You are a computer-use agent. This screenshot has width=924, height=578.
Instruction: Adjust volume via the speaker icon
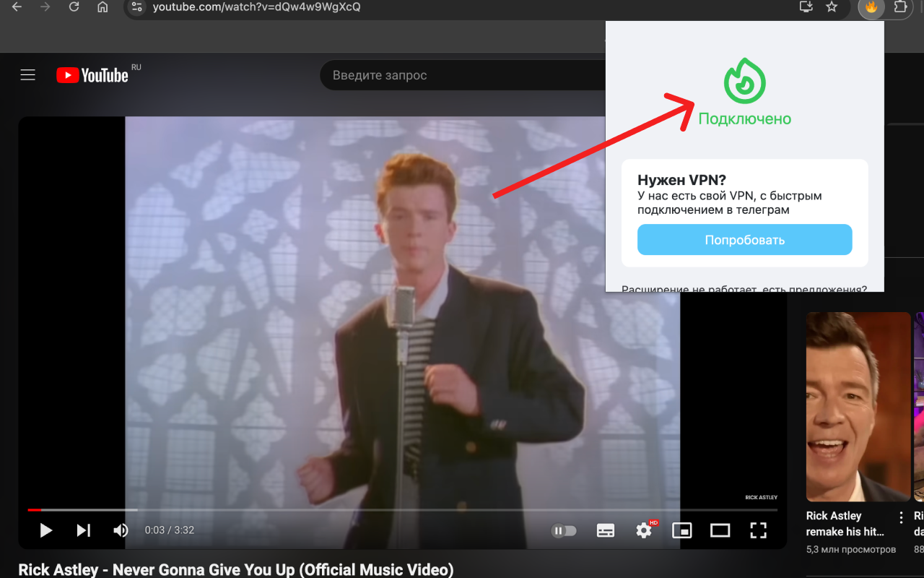click(x=120, y=530)
